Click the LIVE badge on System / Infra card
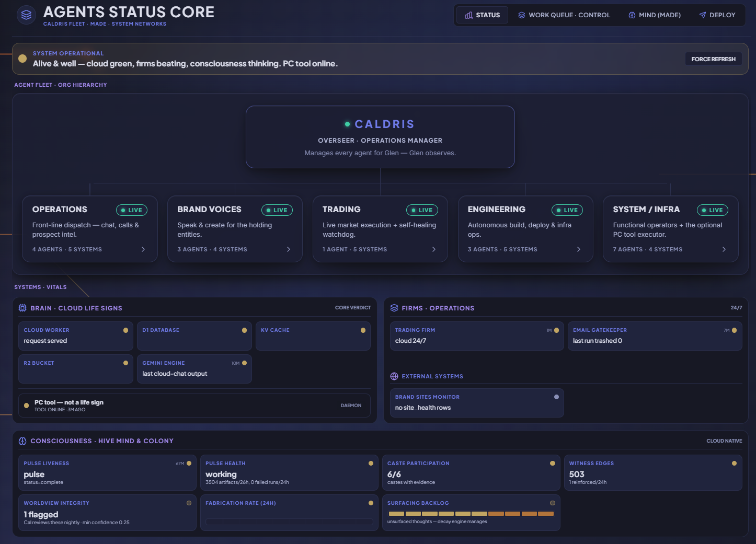 pos(713,210)
